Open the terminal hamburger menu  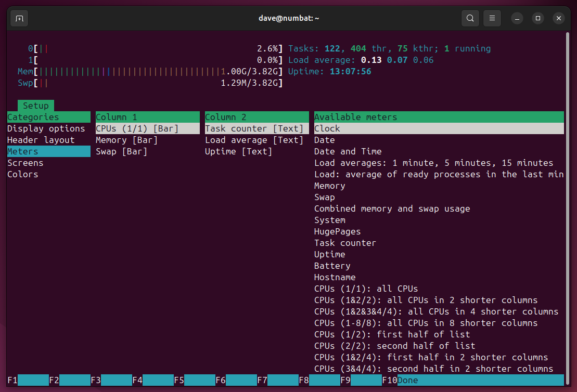492,18
